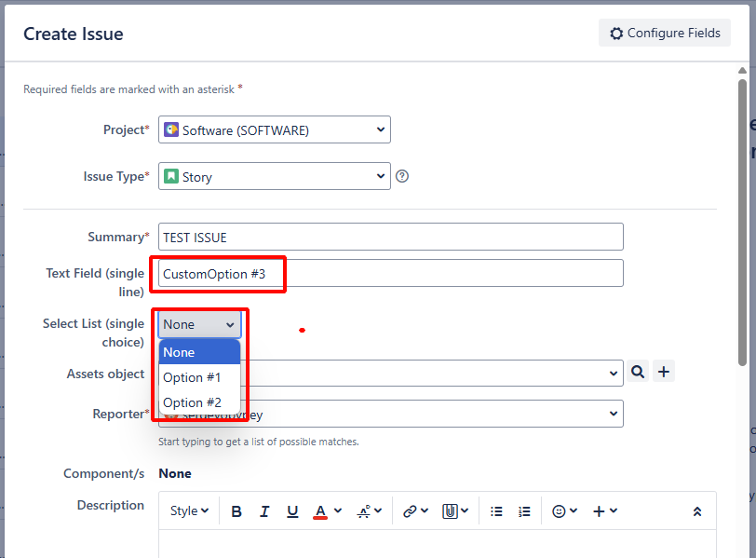Click the Assets object search magnifier icon
756x558 pixels.
pyautogui.click(x=638, y=372)
